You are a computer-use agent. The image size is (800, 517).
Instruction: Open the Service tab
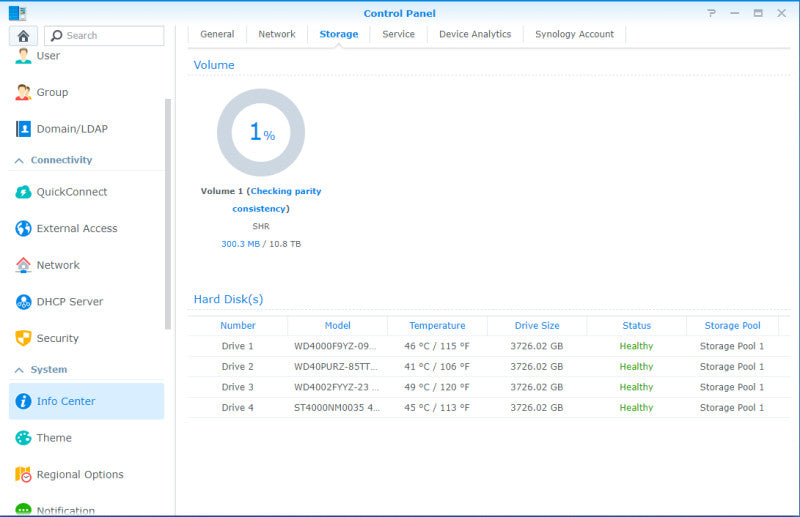(x=398, y=34)
